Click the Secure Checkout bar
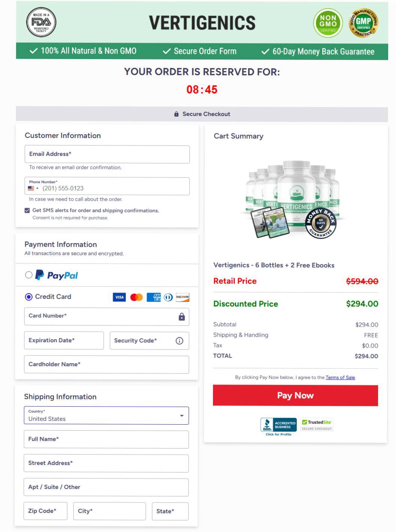Viewport: 396px width, 532px height. pyautogui.click(x=202, y=114)
